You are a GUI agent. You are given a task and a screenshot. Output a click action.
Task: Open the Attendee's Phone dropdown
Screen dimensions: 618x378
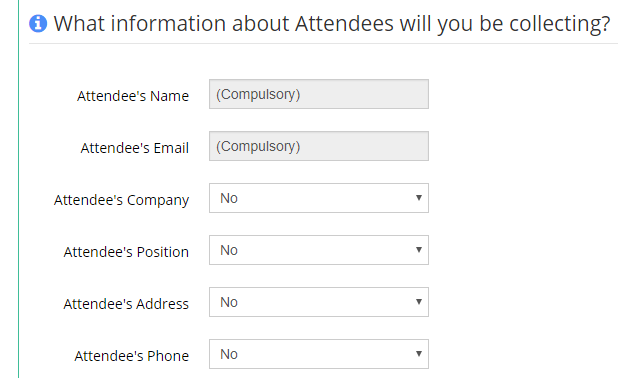click(x=319, y=354)
